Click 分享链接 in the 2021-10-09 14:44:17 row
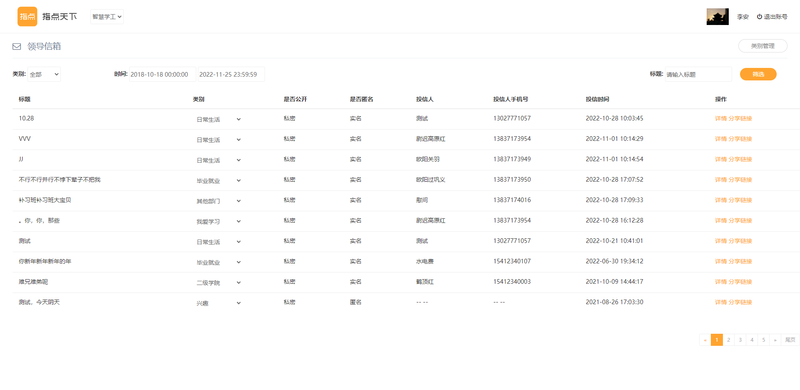The image size is (800, 390). pyautogui.click(x=740, y=282)
